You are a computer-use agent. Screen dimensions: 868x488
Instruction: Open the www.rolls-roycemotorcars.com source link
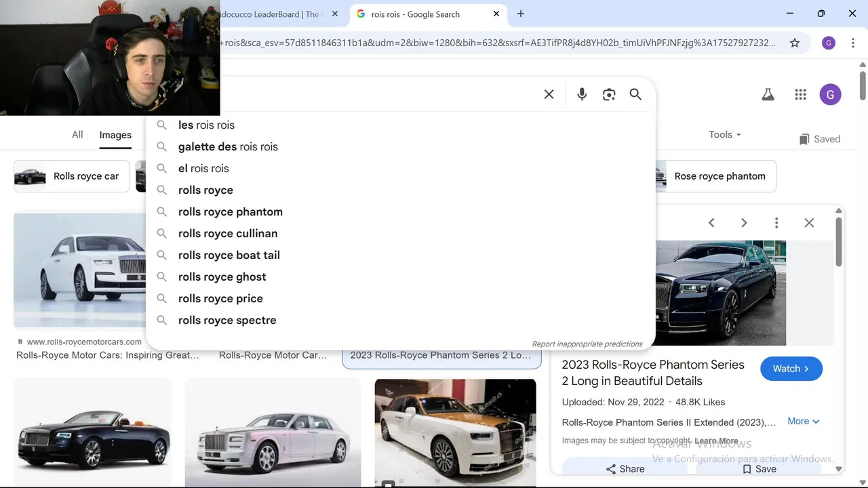point(84,342)
